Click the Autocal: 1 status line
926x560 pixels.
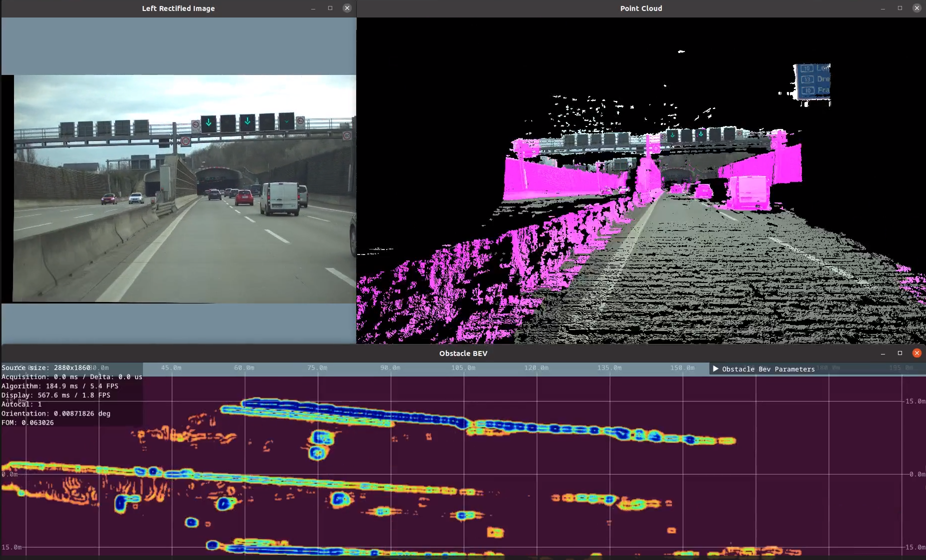(x=22, y=404)
